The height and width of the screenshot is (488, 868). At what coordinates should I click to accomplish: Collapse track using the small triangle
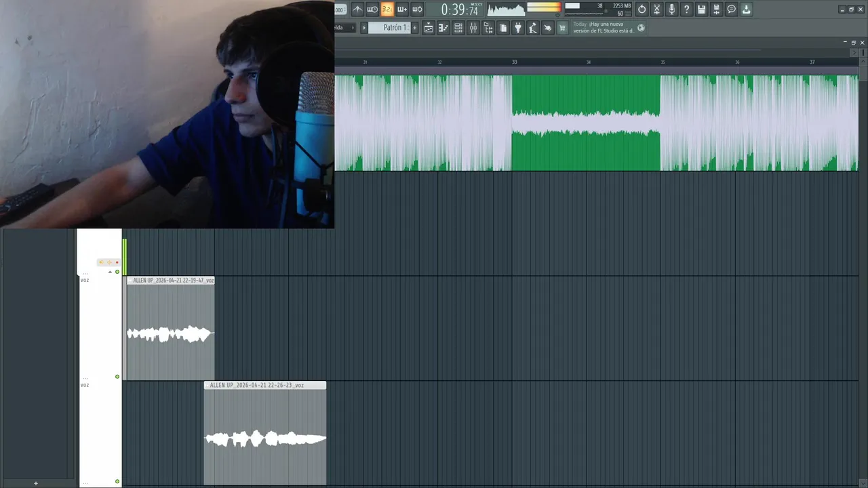click(110, 272)
